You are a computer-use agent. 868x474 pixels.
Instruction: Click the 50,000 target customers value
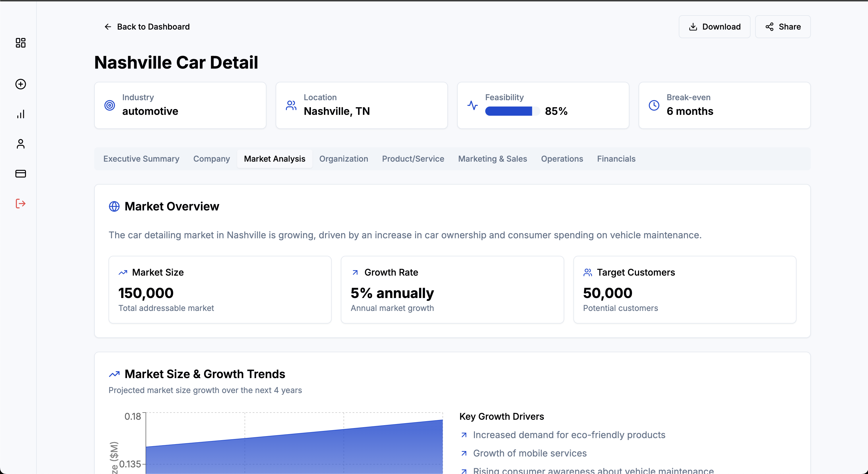608,293
